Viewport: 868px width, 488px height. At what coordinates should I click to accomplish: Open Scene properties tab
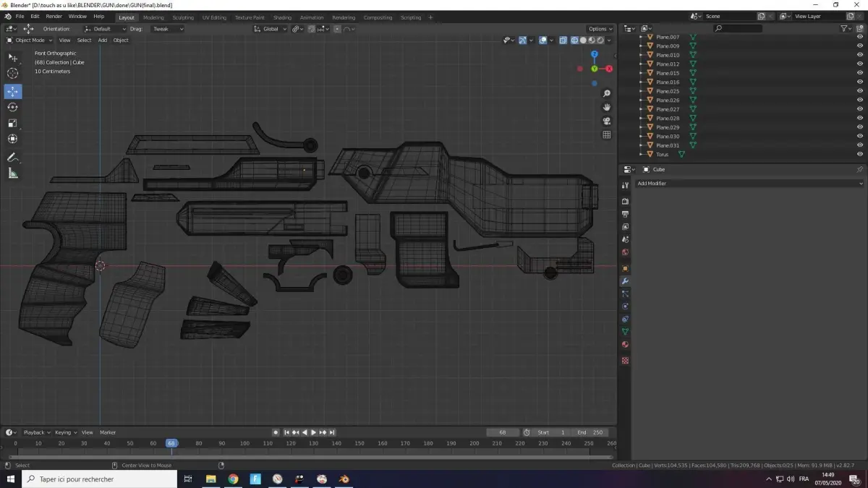click(x=626, y=239)
